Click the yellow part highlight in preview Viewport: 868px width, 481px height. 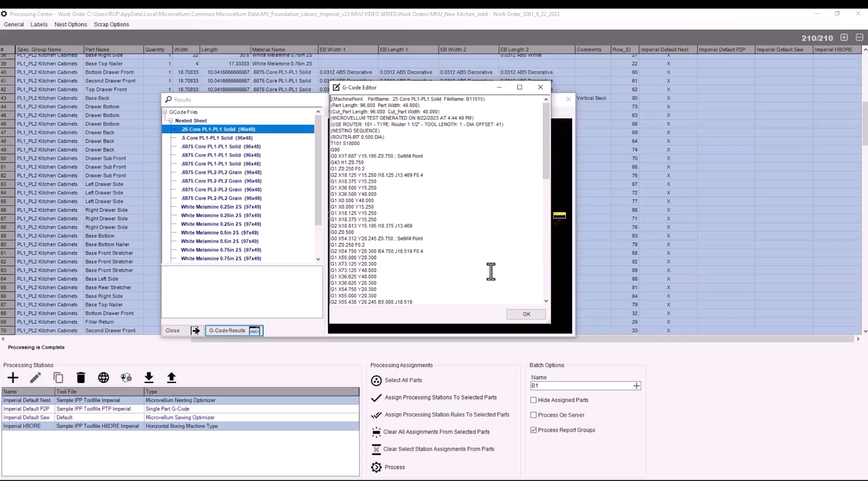[x=559, y=215]
